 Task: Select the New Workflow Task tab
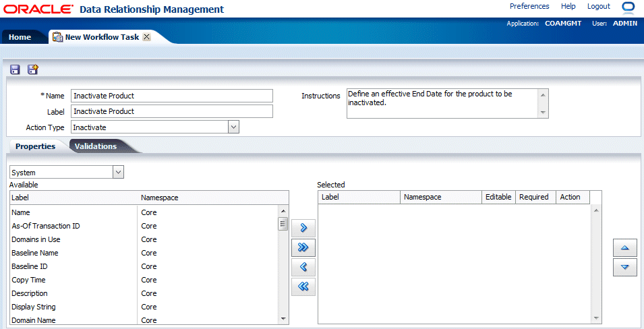point(102,37)
